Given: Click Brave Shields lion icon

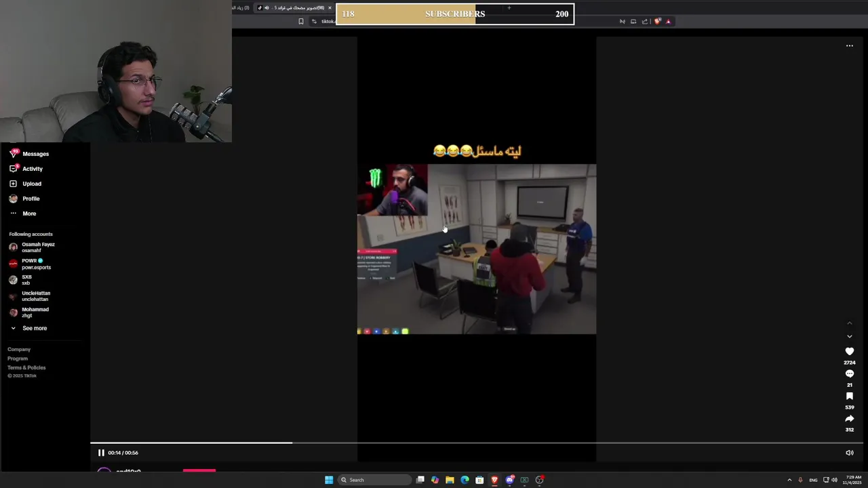Looking at the screenshot, I should (x=657, y=21).
